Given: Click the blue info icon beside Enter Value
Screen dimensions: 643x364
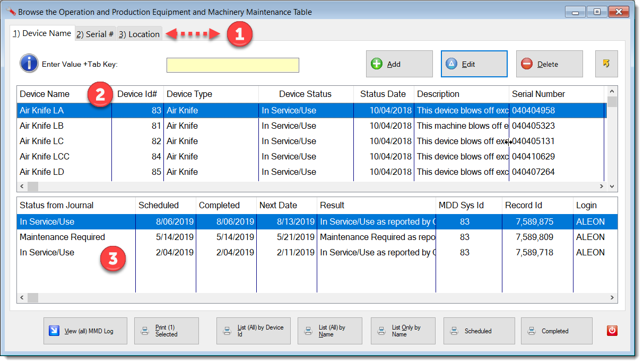Looking at the screenshot, I should coord(29,64).
